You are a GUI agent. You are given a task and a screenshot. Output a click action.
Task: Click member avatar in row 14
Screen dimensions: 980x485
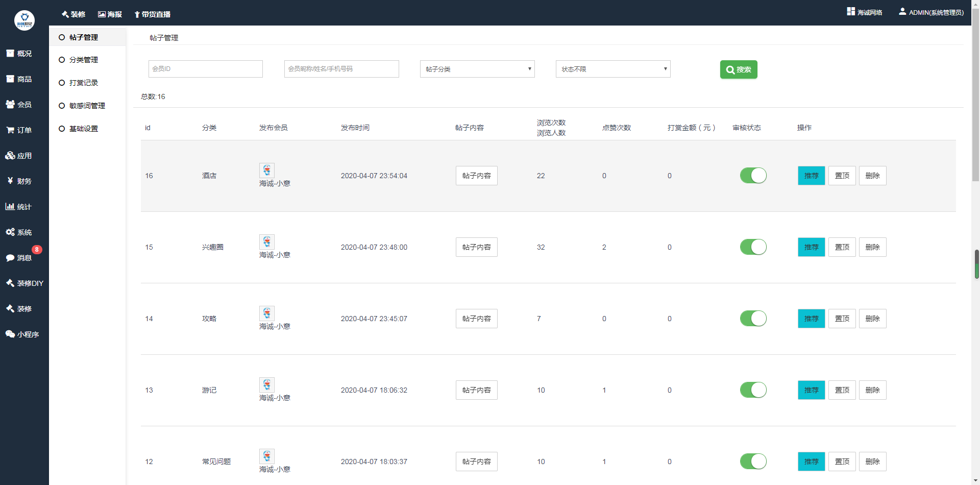267,313
